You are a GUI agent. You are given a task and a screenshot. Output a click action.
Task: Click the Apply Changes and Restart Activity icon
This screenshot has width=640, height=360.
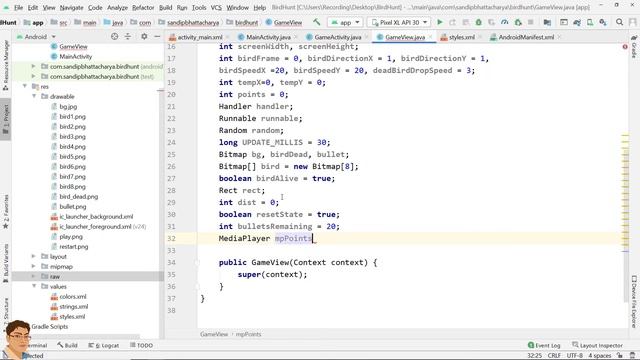point(452,22)
